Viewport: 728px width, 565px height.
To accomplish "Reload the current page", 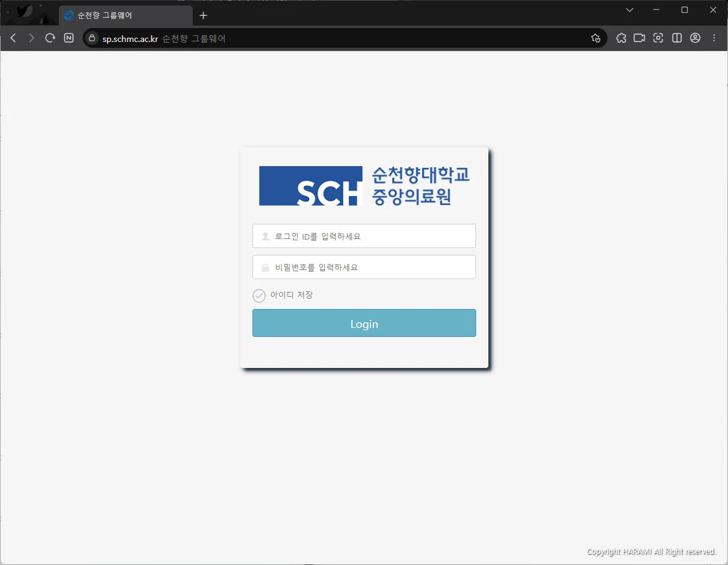I will (x=50, y=38).
